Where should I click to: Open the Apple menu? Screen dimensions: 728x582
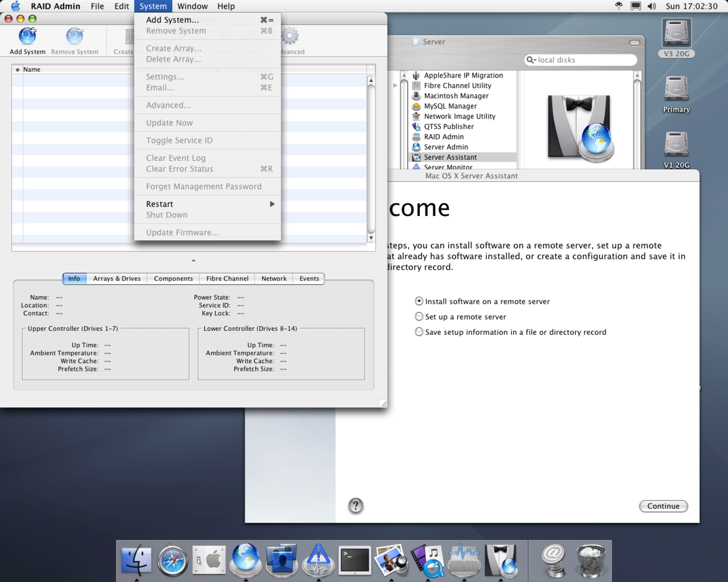point(15,6)
